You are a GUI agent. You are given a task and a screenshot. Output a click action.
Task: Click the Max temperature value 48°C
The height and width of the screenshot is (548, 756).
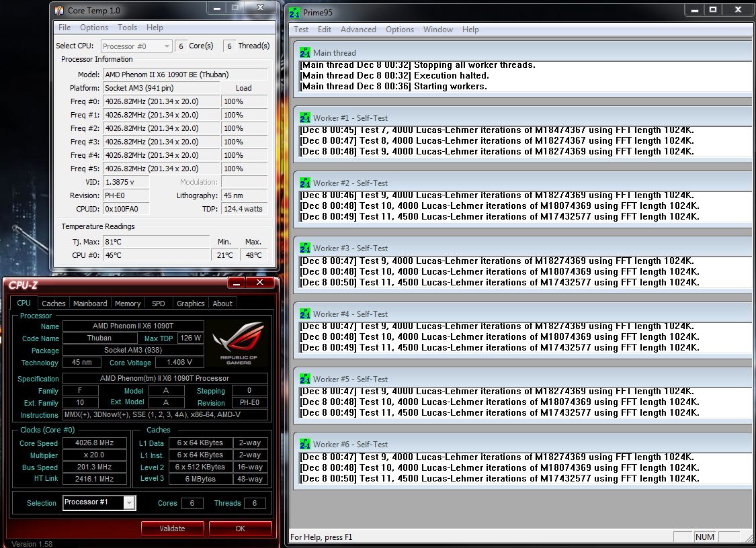(x=253, y=255)
